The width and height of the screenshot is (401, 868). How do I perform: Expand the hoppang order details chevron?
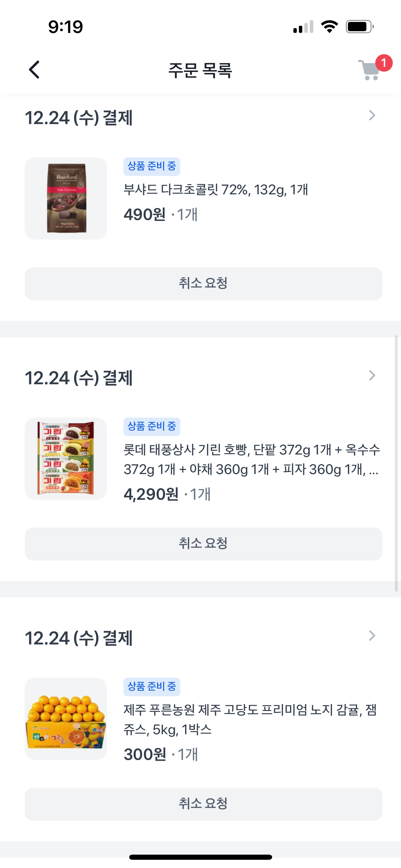pos(372,376)
